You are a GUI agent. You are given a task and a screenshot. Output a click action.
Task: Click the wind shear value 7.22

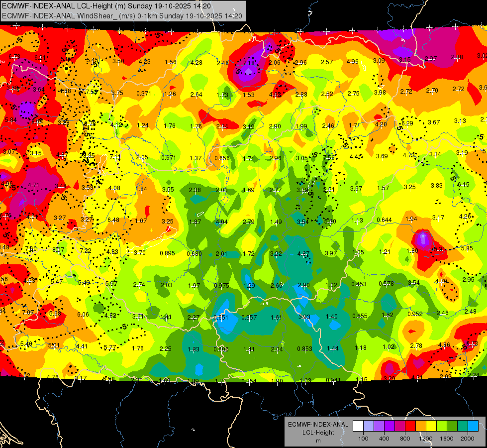click(86, 250)
